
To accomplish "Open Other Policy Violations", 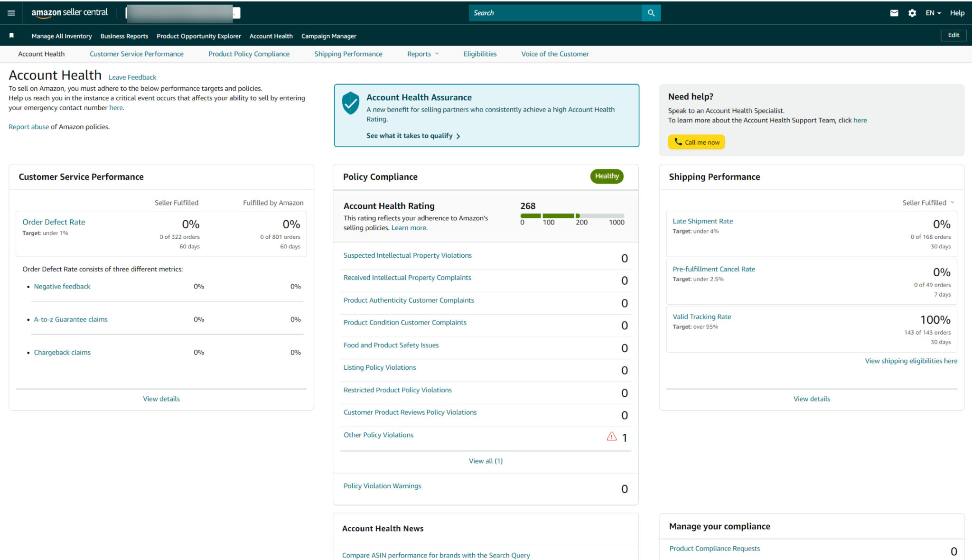I will (378, 435).
